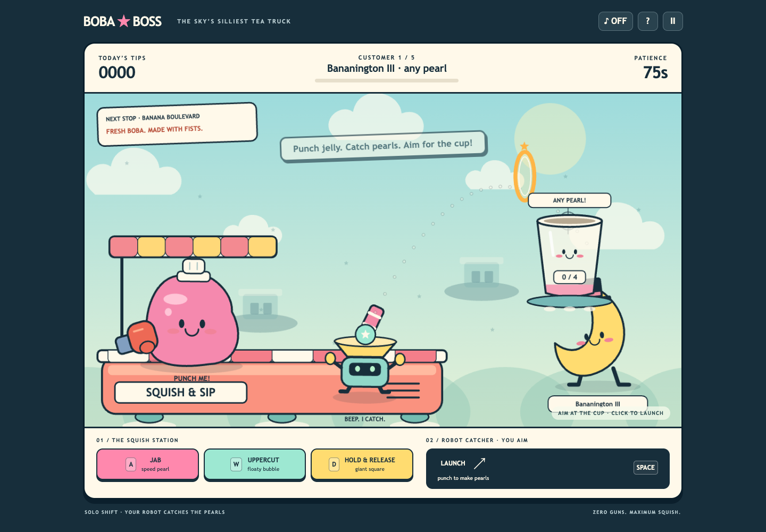Toggle the music OFF button
Screen dimensions: 766x532
tap(615, 21)
